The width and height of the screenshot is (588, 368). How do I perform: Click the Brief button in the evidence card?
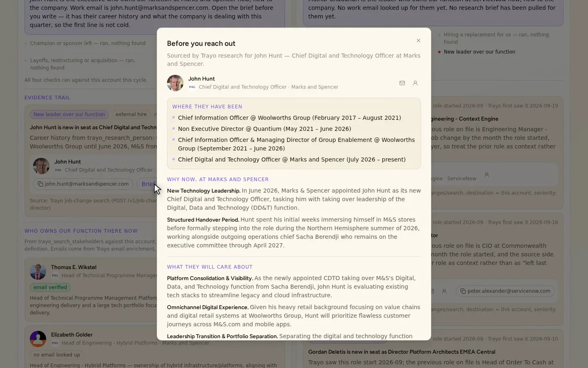coord(148,184)
